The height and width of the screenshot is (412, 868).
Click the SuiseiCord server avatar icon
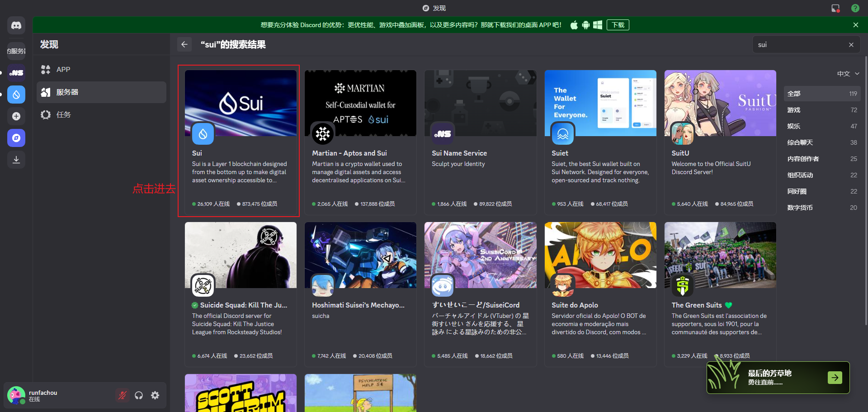443,286
